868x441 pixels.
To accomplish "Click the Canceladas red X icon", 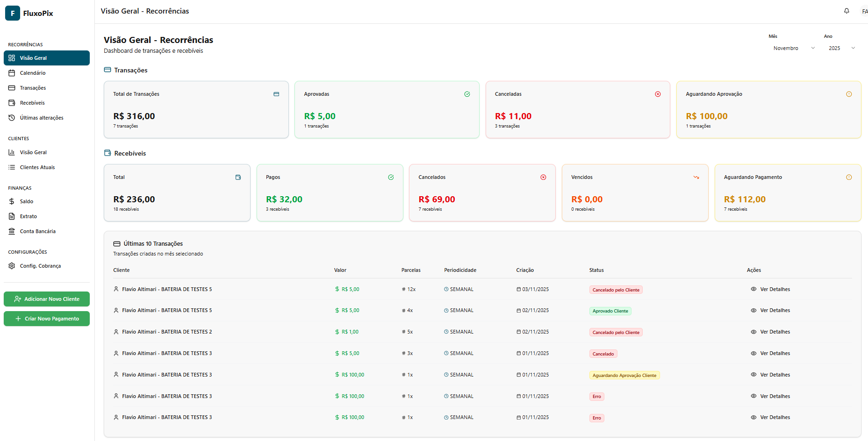I will pyautogui.click(x=658, y=94).
